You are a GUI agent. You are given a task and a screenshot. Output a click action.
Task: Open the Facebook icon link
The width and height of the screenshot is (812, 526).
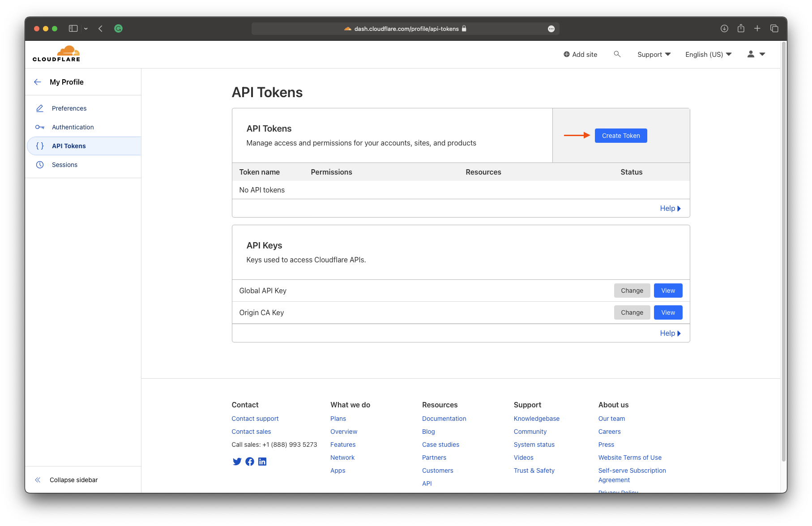coord(250,462)
